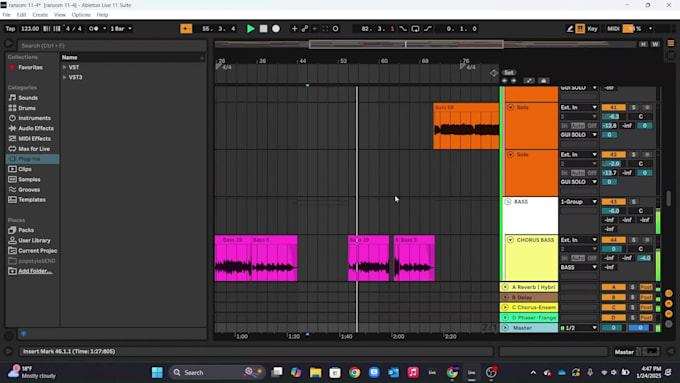Click the Punch-Out switch icon
Screen dimensions: 680x383
click(x=428, y=29)
